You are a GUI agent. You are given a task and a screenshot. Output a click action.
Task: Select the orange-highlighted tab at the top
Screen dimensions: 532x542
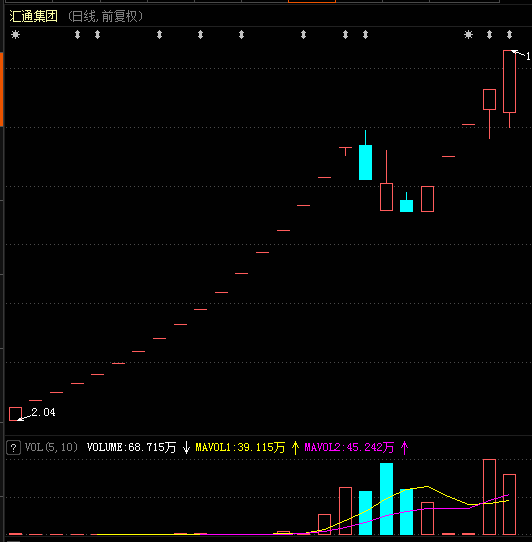tap(312, 1)
